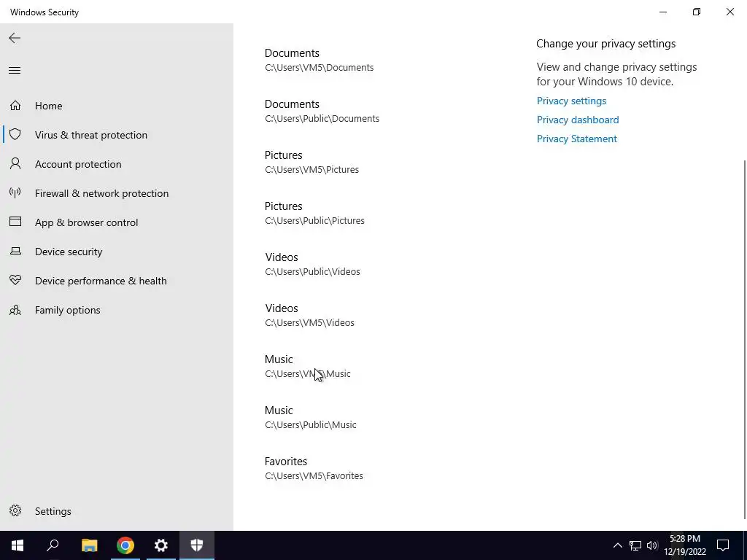
Task: Open the Privacy dashboard link
Action: [x=578, y=120]
